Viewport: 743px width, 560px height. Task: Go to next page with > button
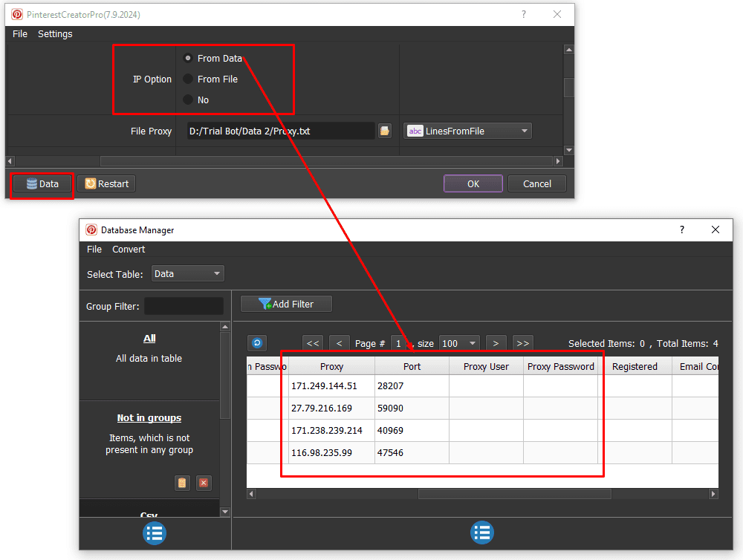tap(496, 343)
